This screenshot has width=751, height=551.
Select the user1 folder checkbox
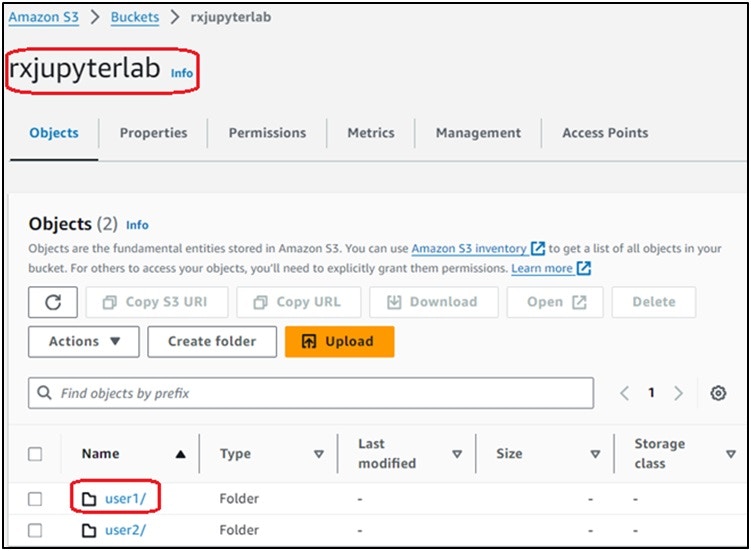(x=35, y=499)
